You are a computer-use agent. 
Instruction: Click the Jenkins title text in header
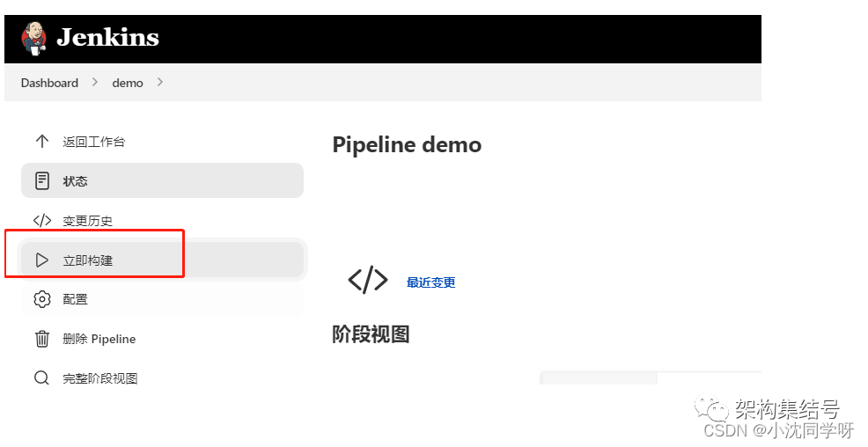(108, 38)
